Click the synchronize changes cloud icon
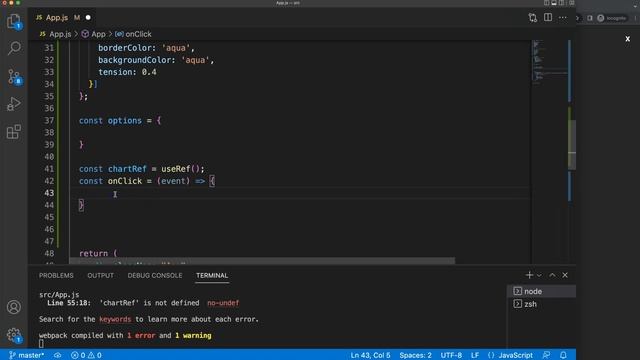Image resolution: width=640 pixels, height=360 pixels. [58, 355]
